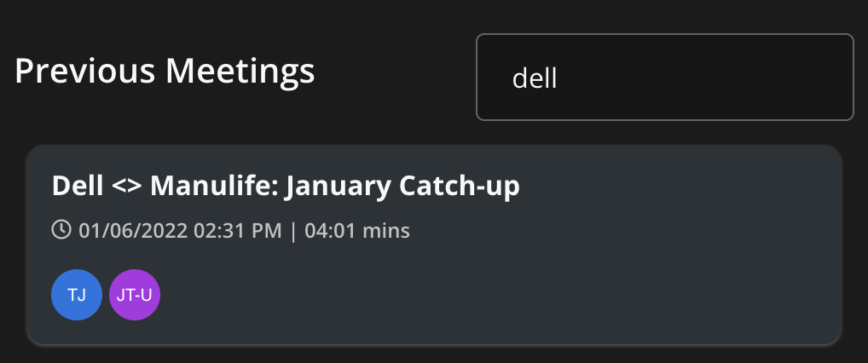Click the clock icon beside the meeting date
Image resolution: width=868 pixels, height=363 pixels.
[61, 229]
